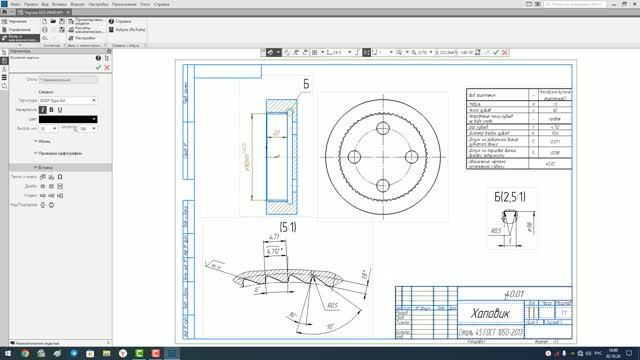
Task: Open the Справка menu
Action: (162, 4)
